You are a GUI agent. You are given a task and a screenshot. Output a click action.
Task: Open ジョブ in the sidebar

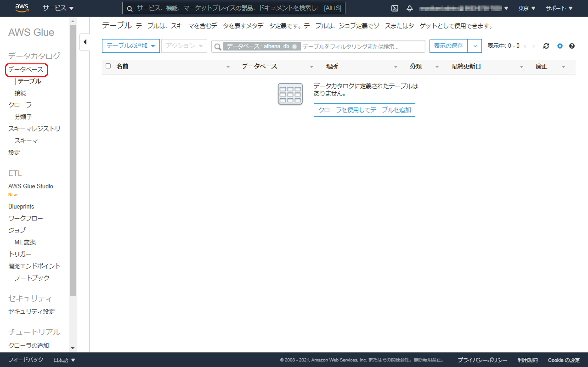pyautogui.click(x=17, y=230)
